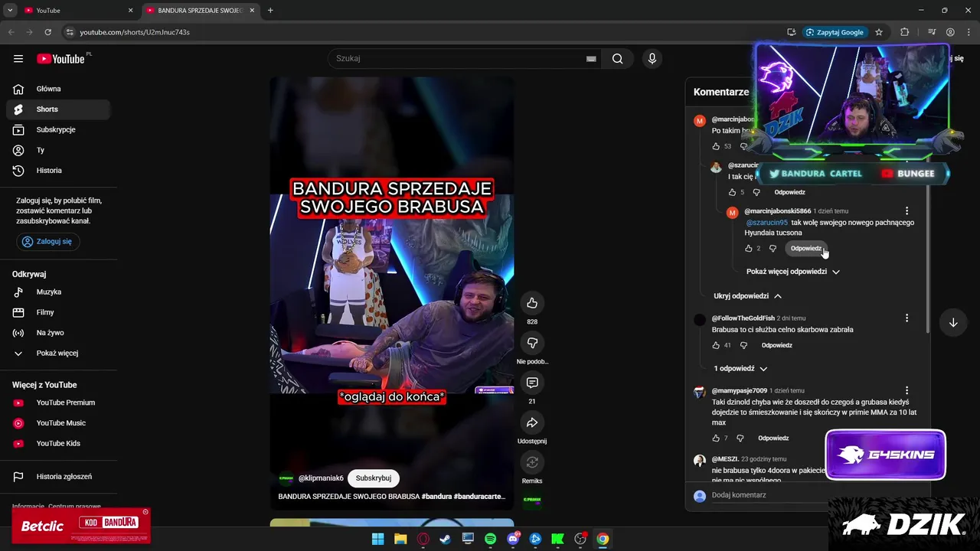This screenshot has height=551, width=980.
Task: Open the Remiks remix button
Action: click(532, 462)
